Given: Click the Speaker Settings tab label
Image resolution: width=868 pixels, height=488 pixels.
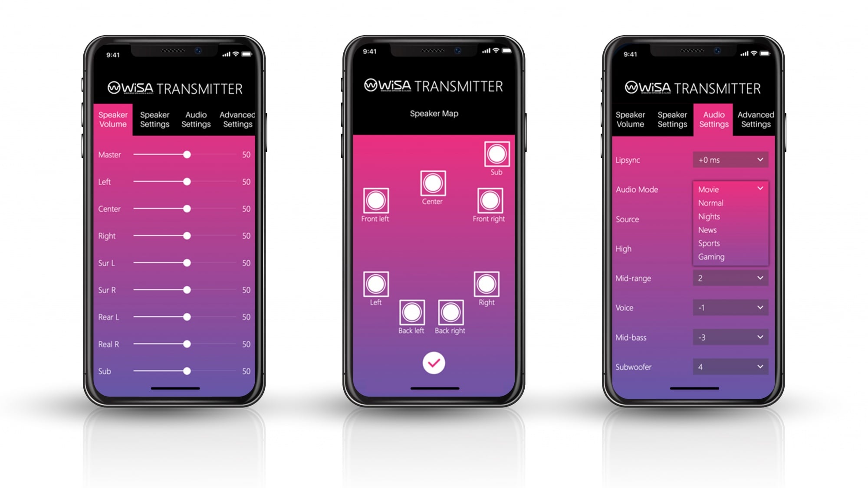Looking at the screenshot, I should (155, 118).
